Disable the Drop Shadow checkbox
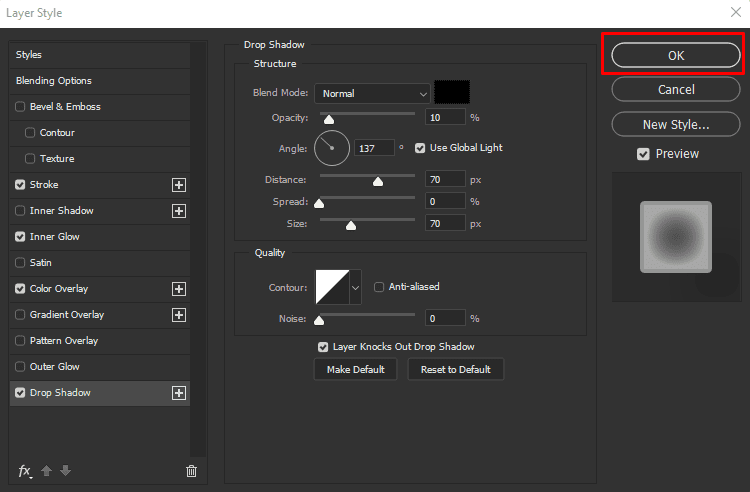This screenshot has height=492, width=750. tap(20, 393)
